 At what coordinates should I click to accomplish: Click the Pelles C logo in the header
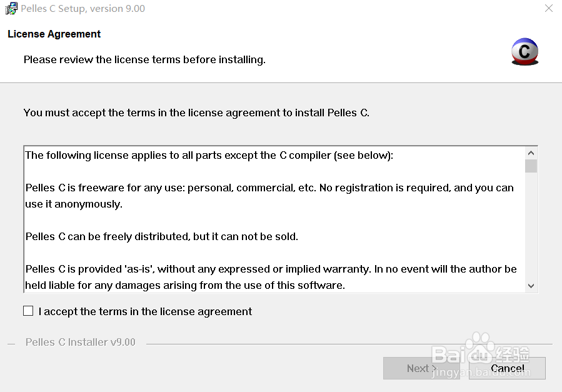pos(524,52)
